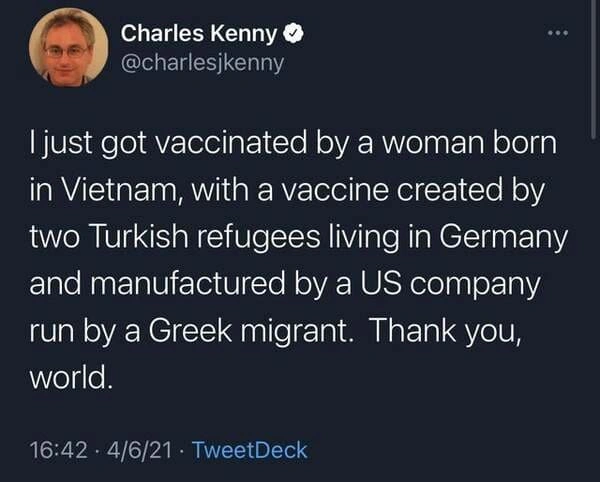Open Charles Kenny's profile picture

pos(68,48)
